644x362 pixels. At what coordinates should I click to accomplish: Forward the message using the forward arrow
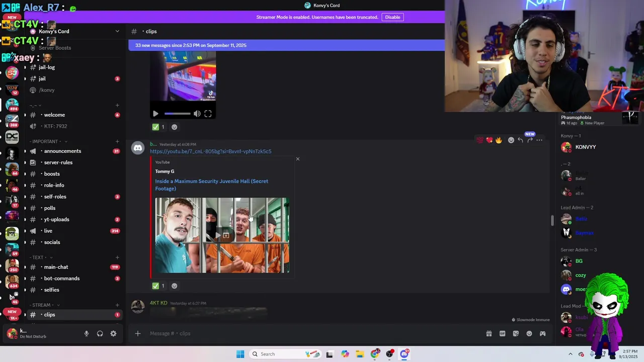(x=530, y=140)
